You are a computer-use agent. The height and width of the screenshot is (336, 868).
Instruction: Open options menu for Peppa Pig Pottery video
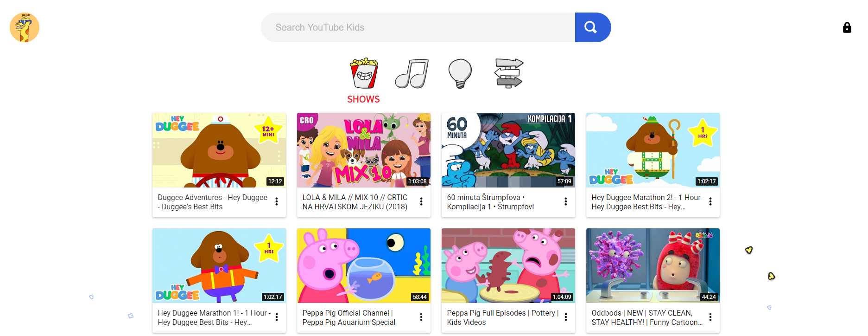(566, 317)
